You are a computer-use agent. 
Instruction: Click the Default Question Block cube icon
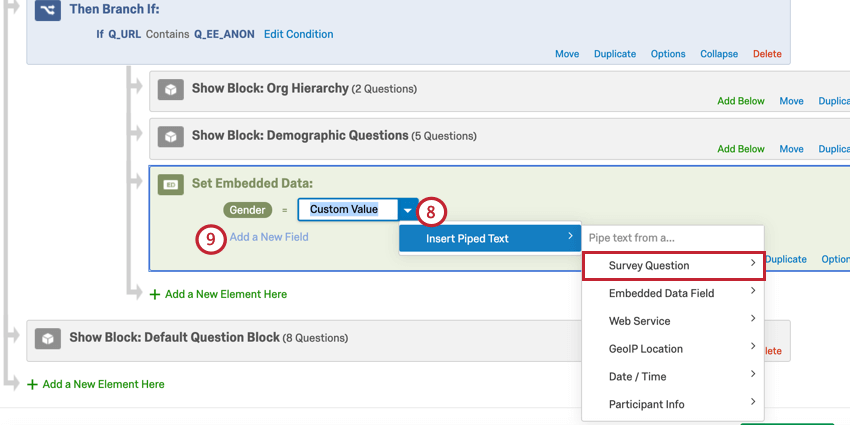49,339
